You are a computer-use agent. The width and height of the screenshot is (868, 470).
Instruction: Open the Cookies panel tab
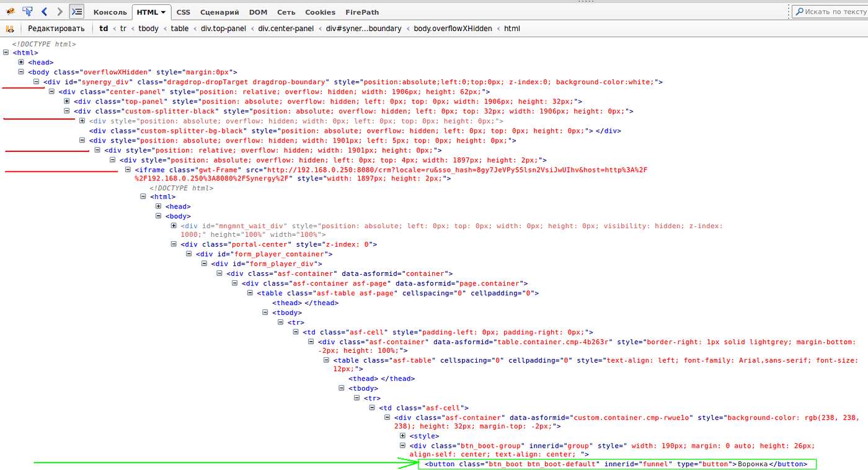tap(320, 12)
